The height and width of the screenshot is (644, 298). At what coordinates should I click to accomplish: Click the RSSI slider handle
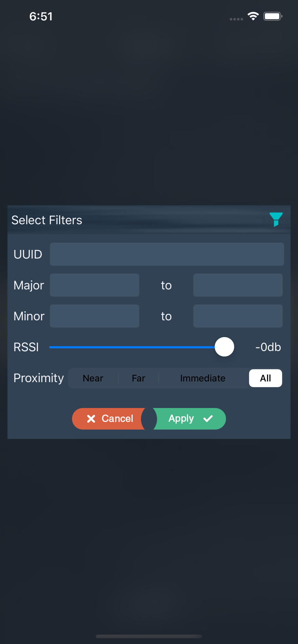click(x=224, y=347)
